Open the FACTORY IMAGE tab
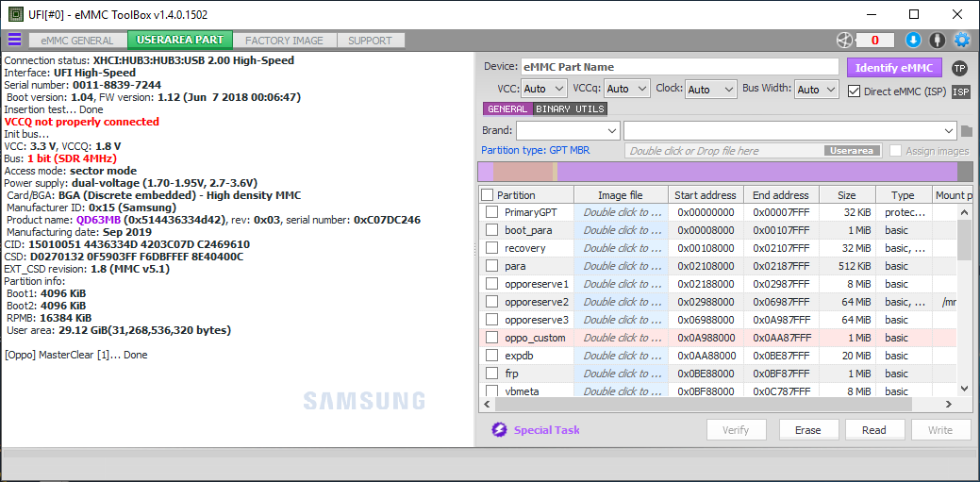Screen dimensions: 980x482 (284, 41)
